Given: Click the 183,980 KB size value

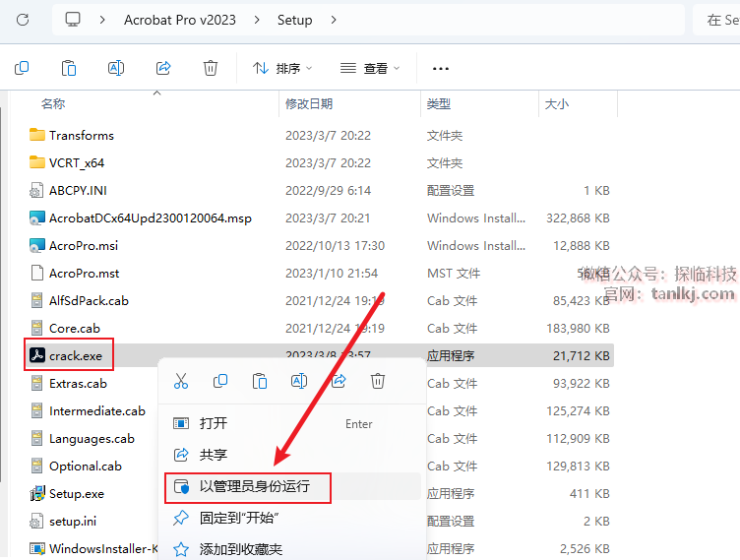Looking at the screenshot, I should tap(579, 328).
